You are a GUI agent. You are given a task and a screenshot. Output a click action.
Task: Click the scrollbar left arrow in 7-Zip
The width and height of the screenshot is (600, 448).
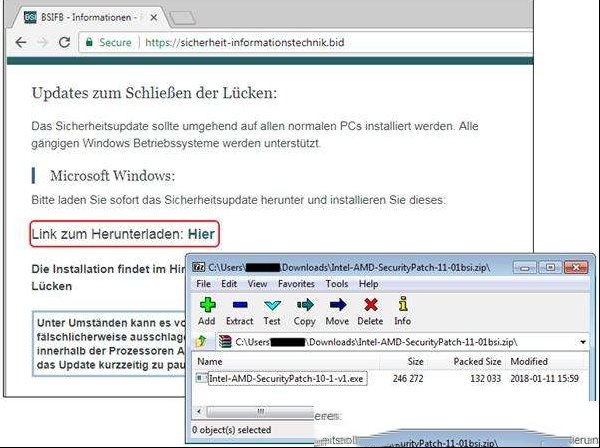tap(199, 412)
